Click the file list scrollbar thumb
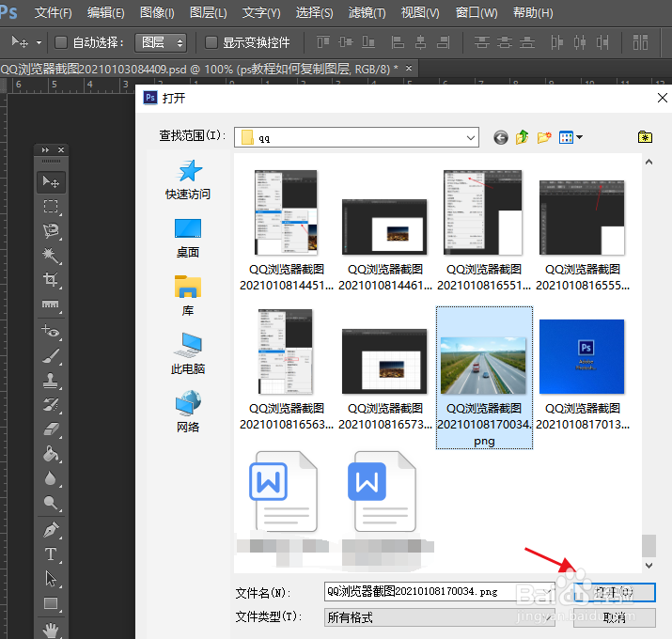672x639 pixels. click(649, 546)
